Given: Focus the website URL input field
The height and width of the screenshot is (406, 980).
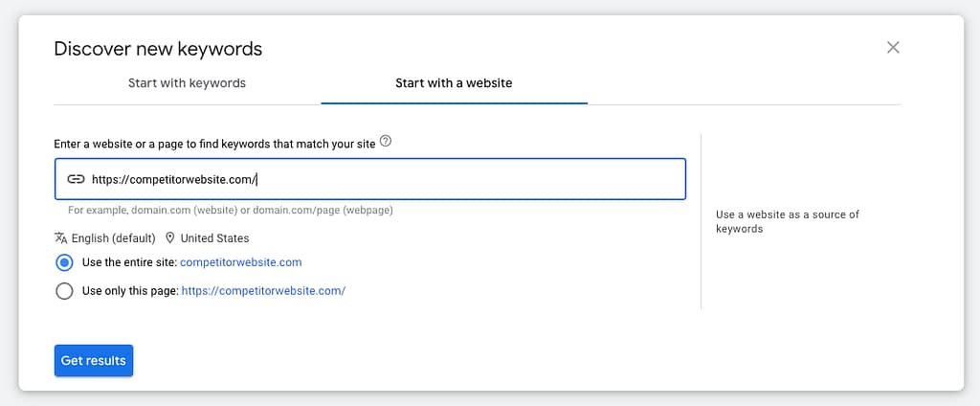Looking at the screenshot, I should pyautogui.click(x=383, y=179).
